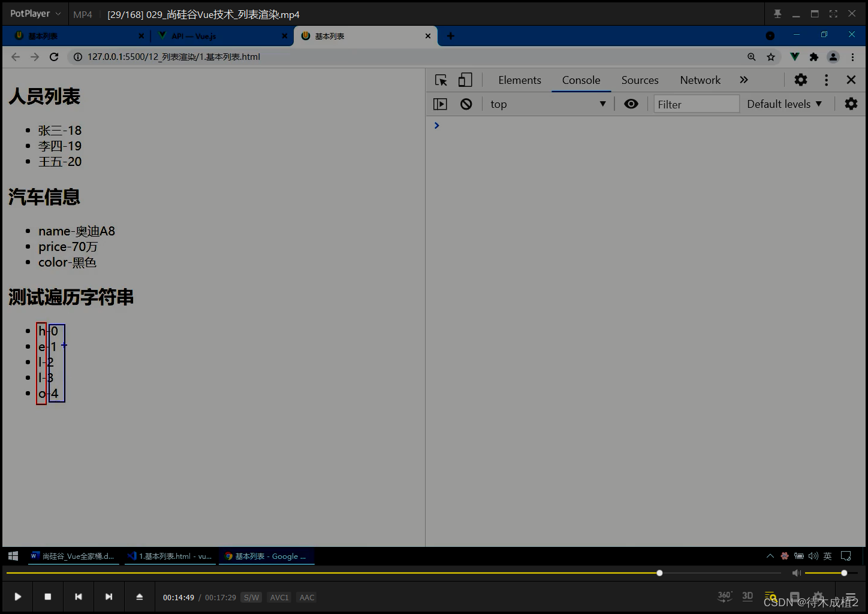Switch to the Sources panel
The width and height of the screenshot is (868, 614).
click(x=640, y=80)
